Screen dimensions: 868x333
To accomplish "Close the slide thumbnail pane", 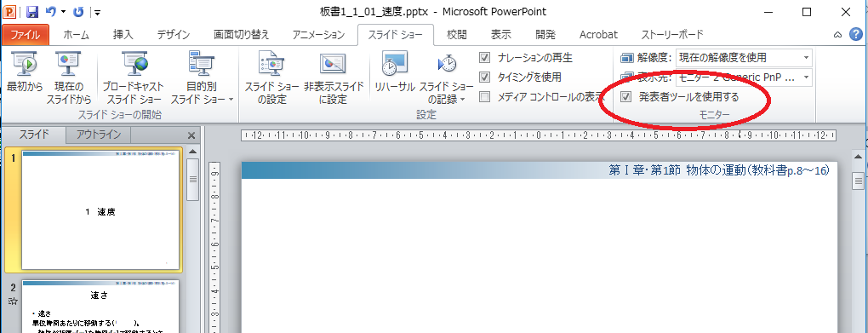I will click(x=191, y=135).
